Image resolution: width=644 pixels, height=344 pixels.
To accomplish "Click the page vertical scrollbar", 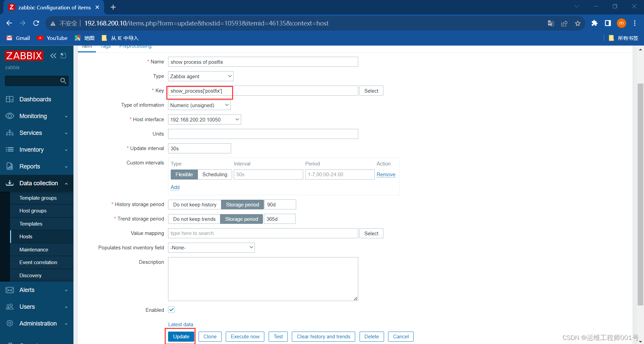I will point(640,195).
